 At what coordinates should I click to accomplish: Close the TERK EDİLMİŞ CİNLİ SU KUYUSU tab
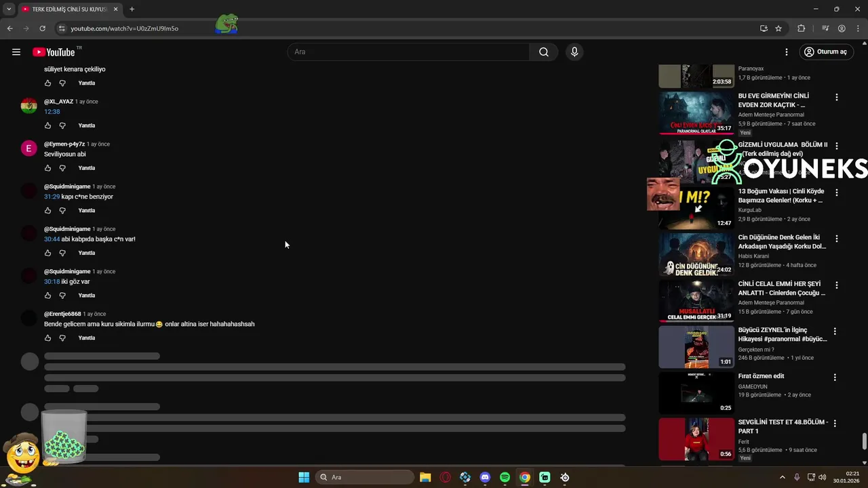(116, 9)
